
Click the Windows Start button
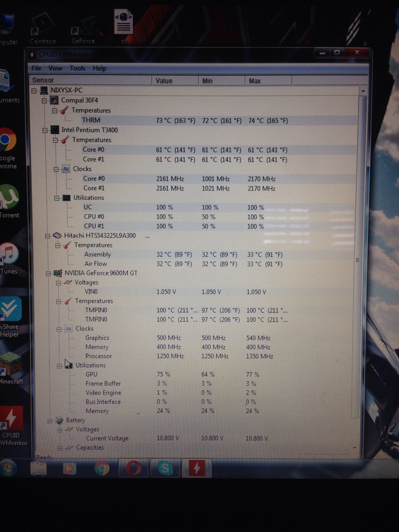(x=7, y=469)
